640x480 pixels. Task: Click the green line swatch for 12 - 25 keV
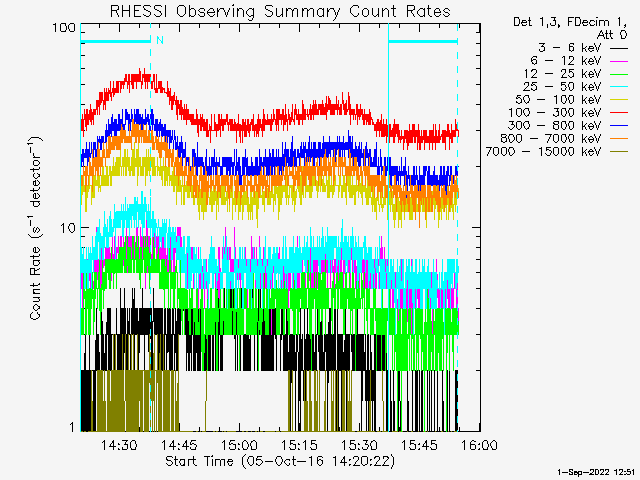pyautogui.click(x=619, y=75)
